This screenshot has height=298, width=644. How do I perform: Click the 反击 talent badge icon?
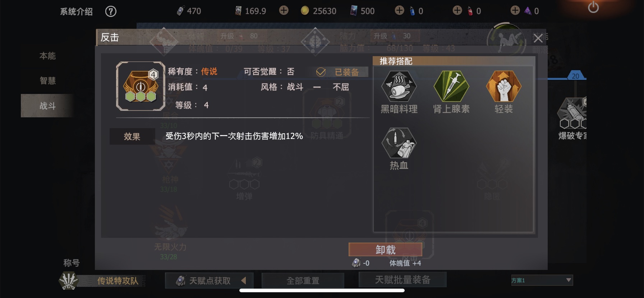(x=141, y=86)
